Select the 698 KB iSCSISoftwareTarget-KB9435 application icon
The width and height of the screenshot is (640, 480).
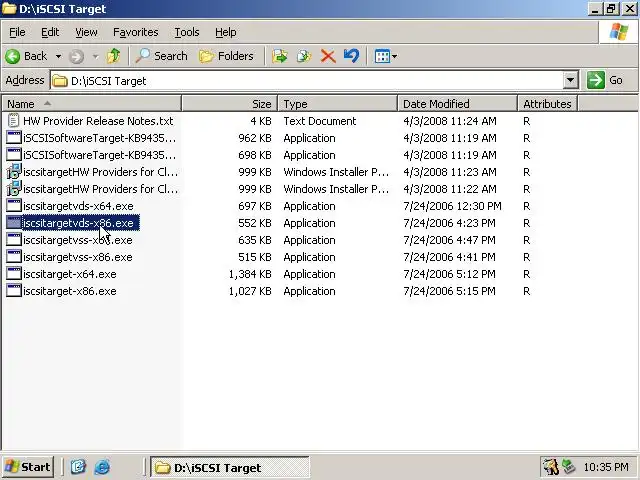13,155
